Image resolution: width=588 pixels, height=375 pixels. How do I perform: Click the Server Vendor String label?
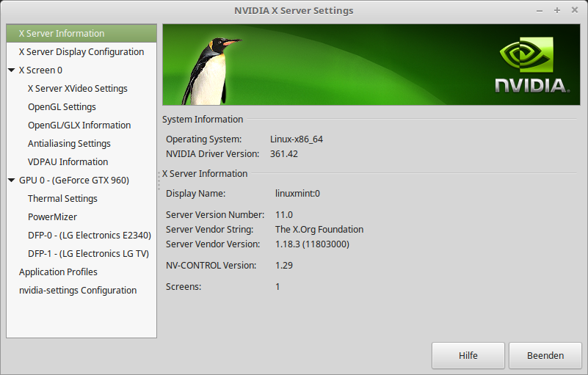210,230
